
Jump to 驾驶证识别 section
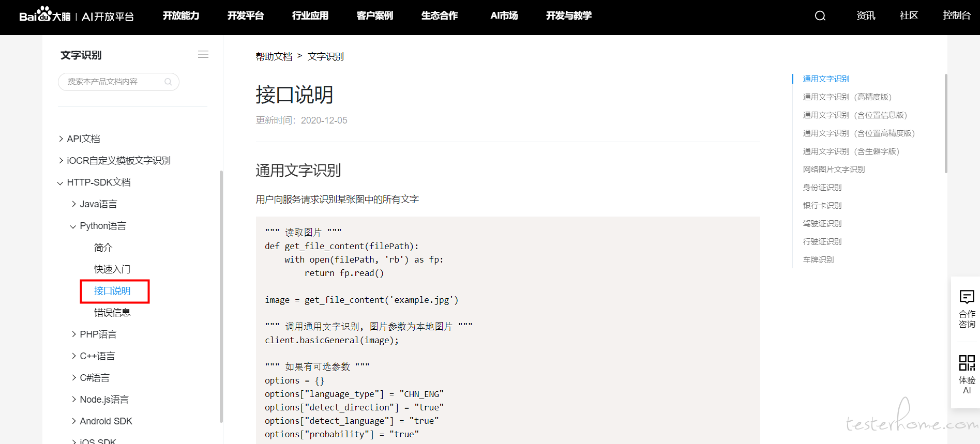tap(822, 223)
